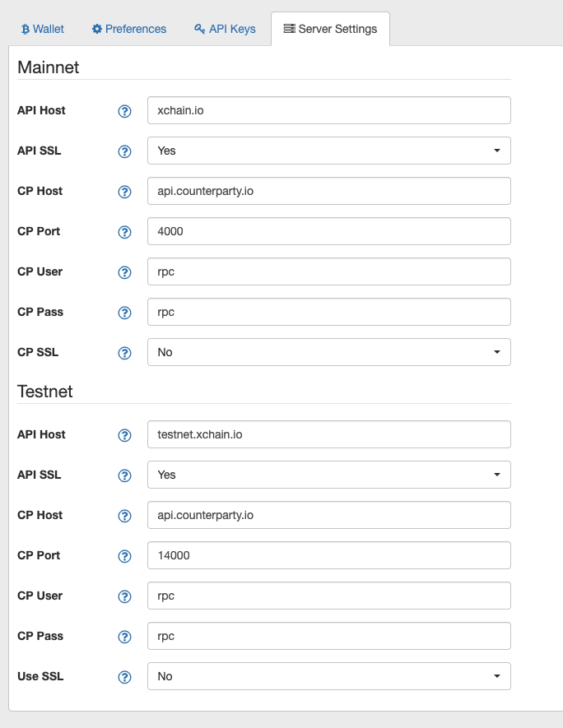Open help for Testnet Use SSL
This screenshot has width=563, height=728.
point(124,677)
